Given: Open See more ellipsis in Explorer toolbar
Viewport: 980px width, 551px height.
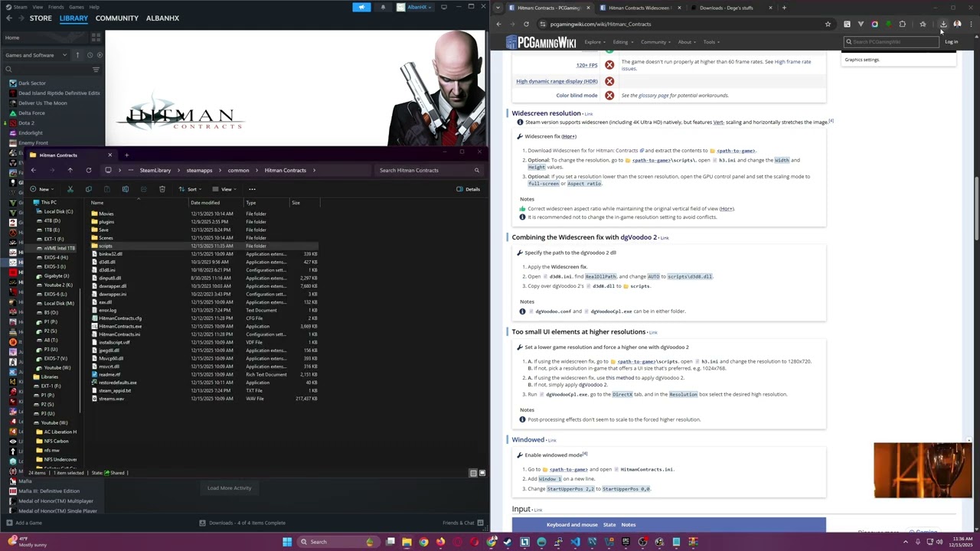Looking at the screenshot, I should tap(252, 189).
